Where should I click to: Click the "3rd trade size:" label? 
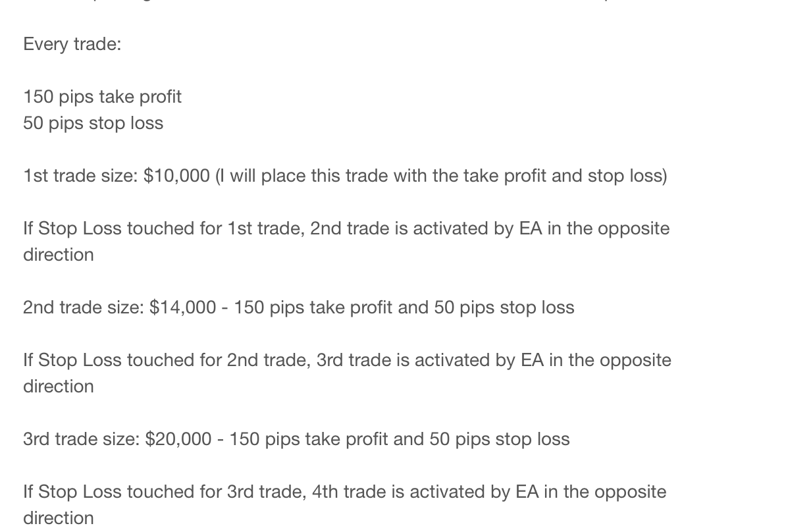81,439
